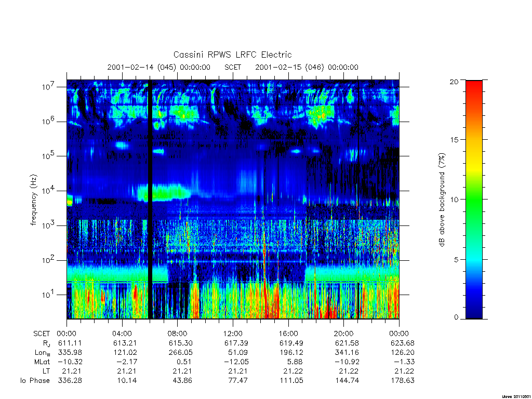Click the RJ value 619.49

point(291,343)
